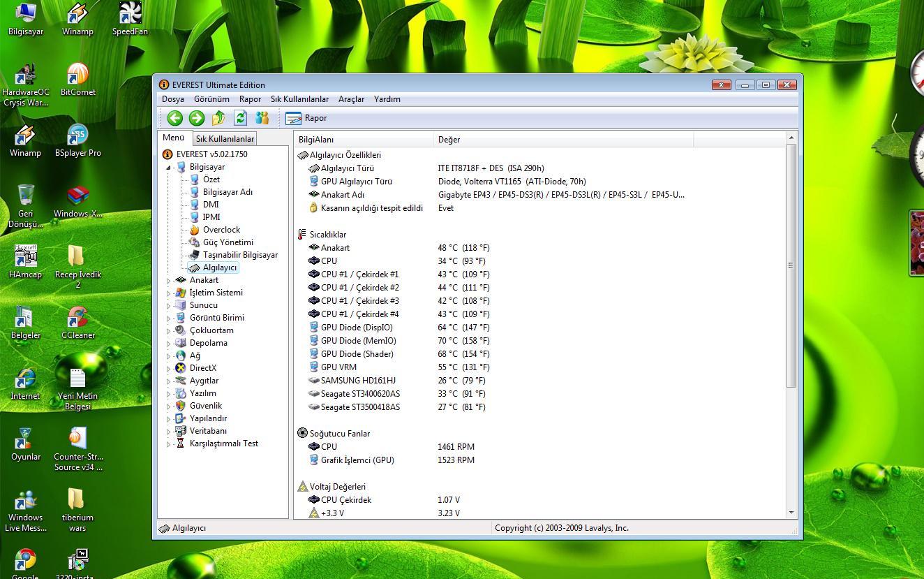Open the Geri Dönüşüm recycle bin icon

(x=26, y=205)
